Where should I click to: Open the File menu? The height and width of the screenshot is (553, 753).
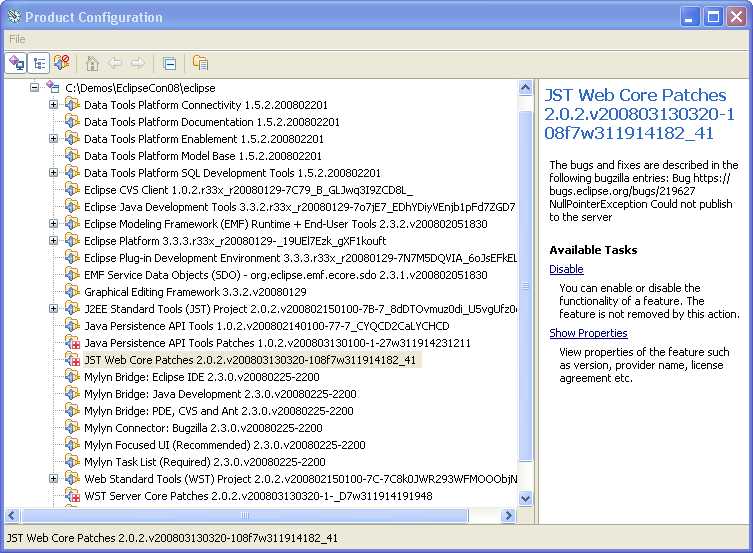(x=17, y=39)
